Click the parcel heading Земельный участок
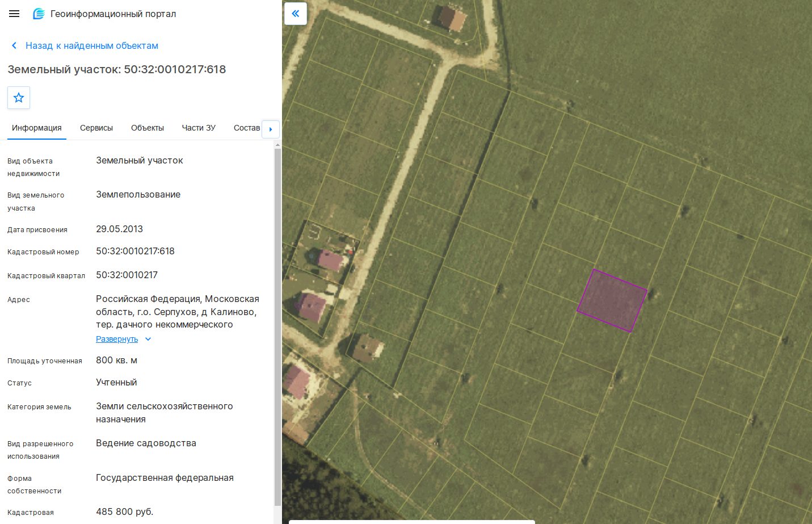The height and width of the screenshot is (524, 812). click(x=117, y=69)
